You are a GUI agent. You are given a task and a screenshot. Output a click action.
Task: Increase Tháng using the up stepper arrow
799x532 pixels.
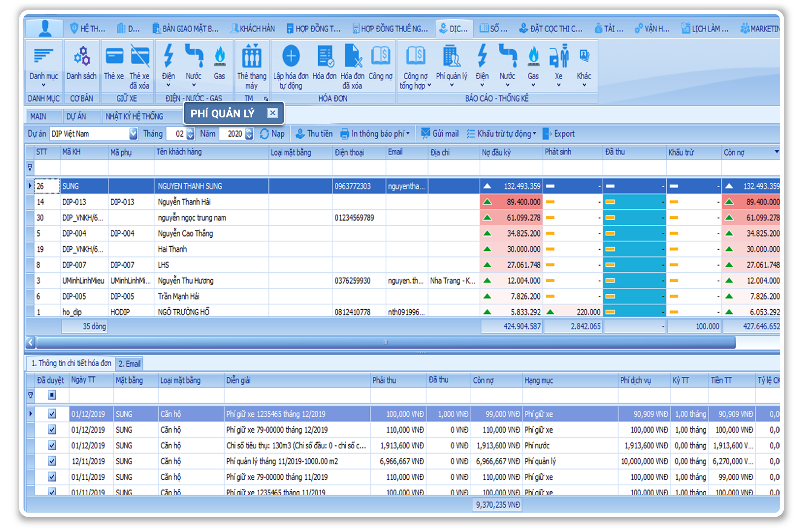[190, 131]
